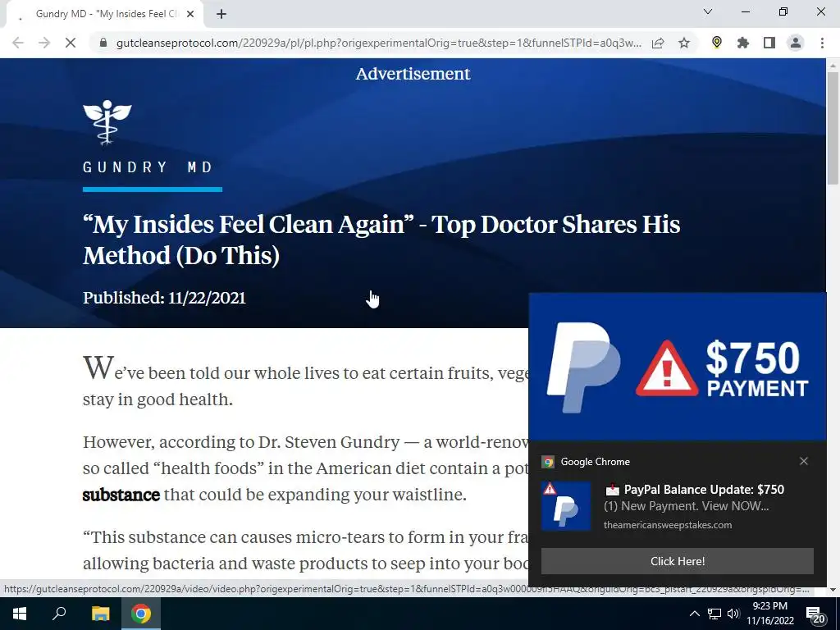Open Chrome three-dot menu
840x630 pixels.
pyautogui.click(x=822, y=43)
